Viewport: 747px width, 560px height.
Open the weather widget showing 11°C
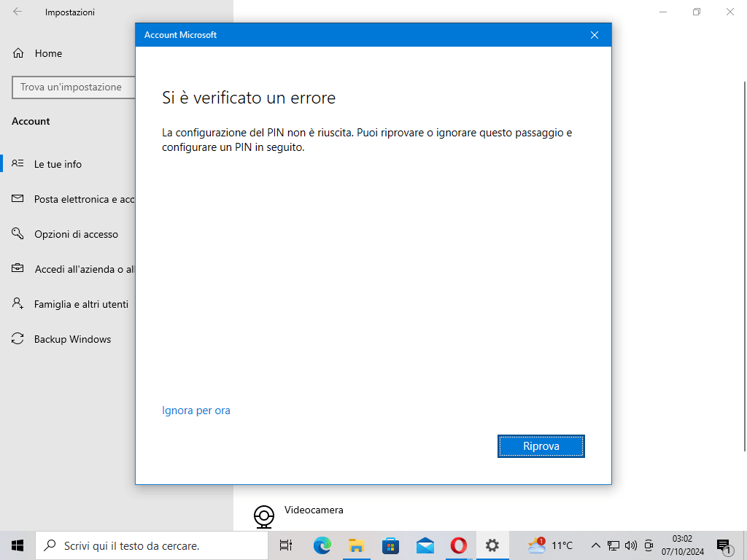point(550,545)
